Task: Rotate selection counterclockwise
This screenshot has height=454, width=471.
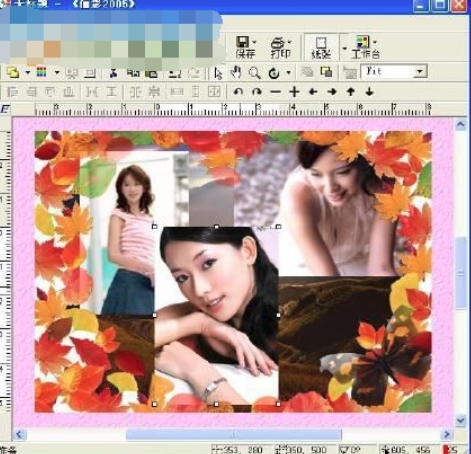Action: coord(238,92)
